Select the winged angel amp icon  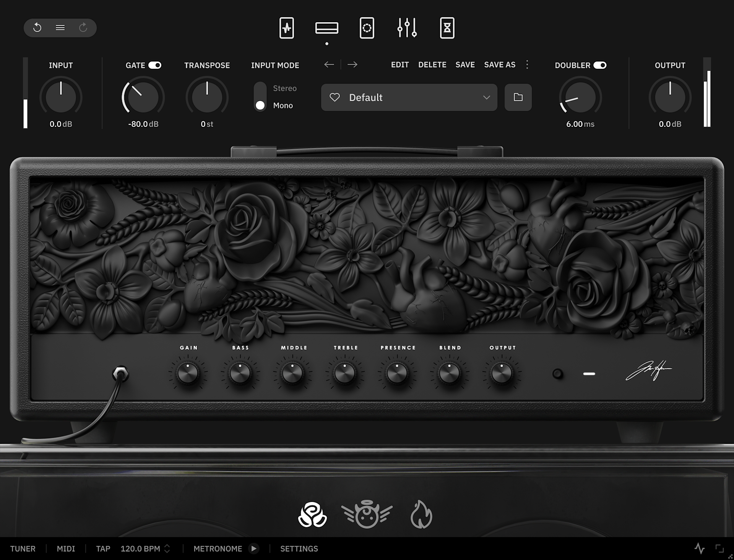pos(367,514)
